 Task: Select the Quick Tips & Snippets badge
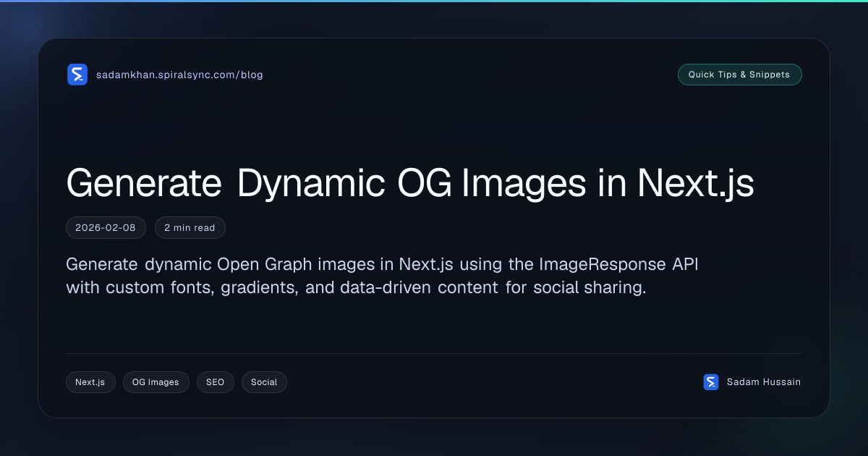[739, 75]
